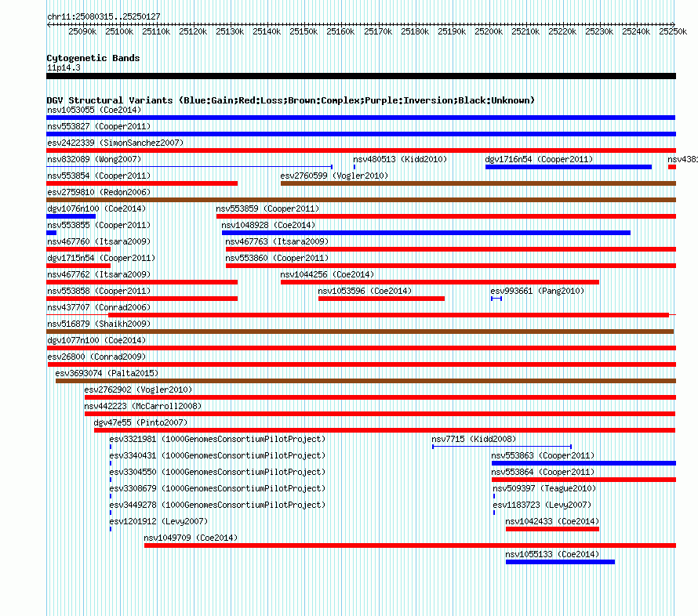Click the 25160k ruler tick label

(340, 31)
